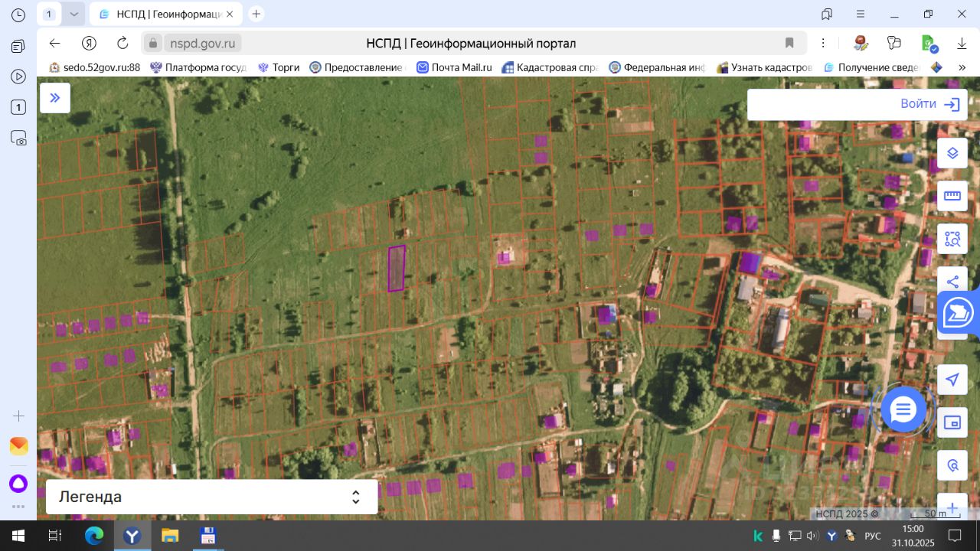
Task: Close the НСПД tab
Action: point(230,14)
